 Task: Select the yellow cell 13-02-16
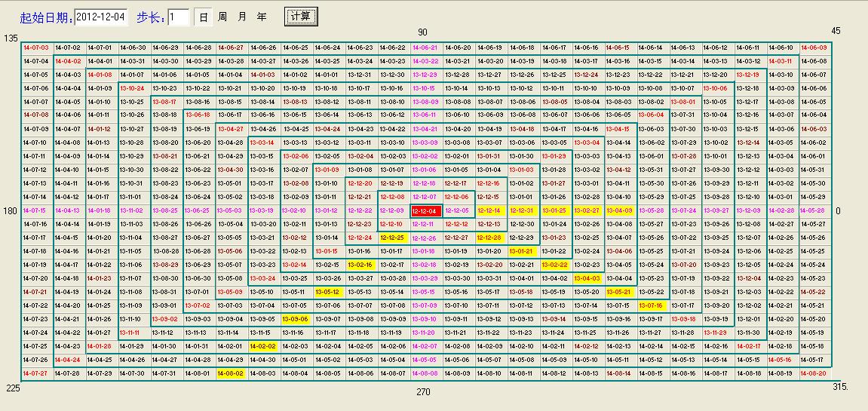tap(360, 265)
